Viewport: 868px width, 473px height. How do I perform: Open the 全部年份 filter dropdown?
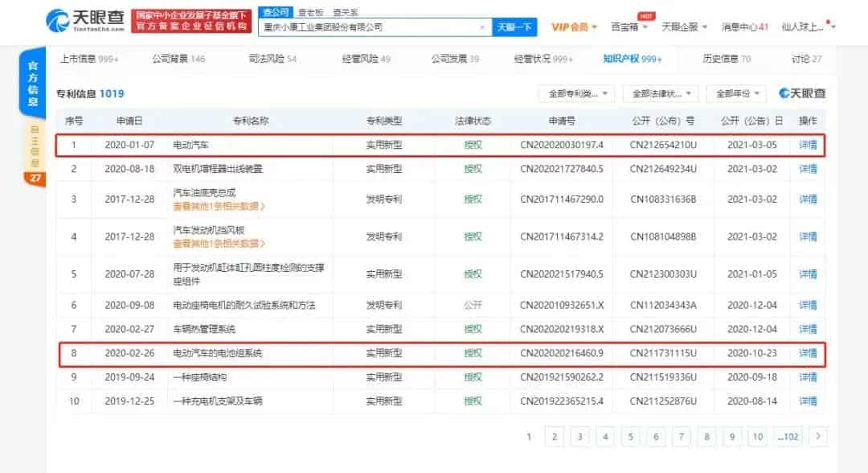pyautogui.click(x=737, y=93)
